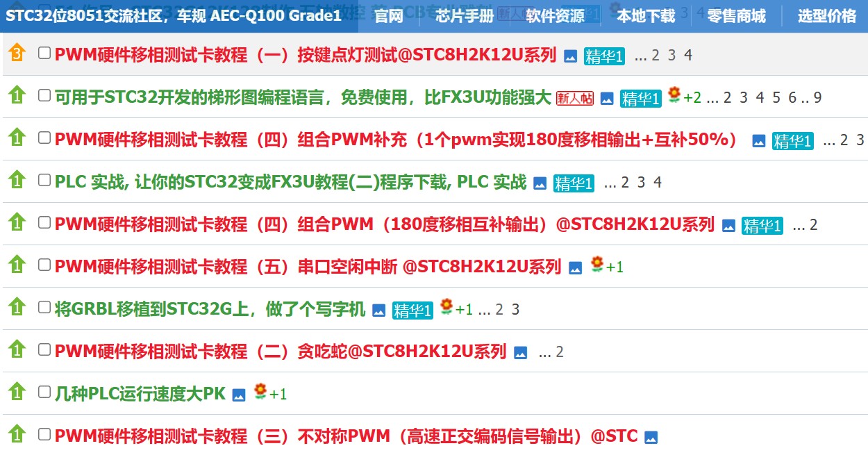Click green pin arrow beside 不对称PWM thread
Viewport: 868px width, 455px height.
pyautogui.click(x=17, y=435)
